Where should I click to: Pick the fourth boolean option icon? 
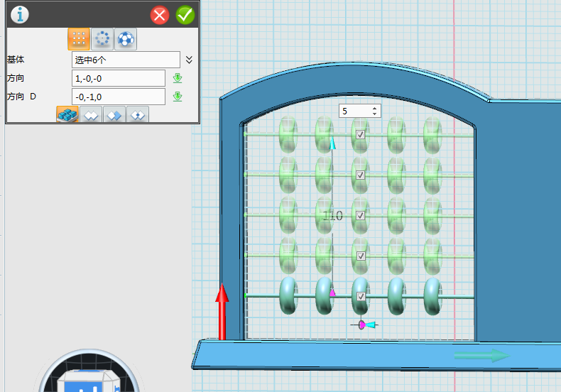(137, 115)
